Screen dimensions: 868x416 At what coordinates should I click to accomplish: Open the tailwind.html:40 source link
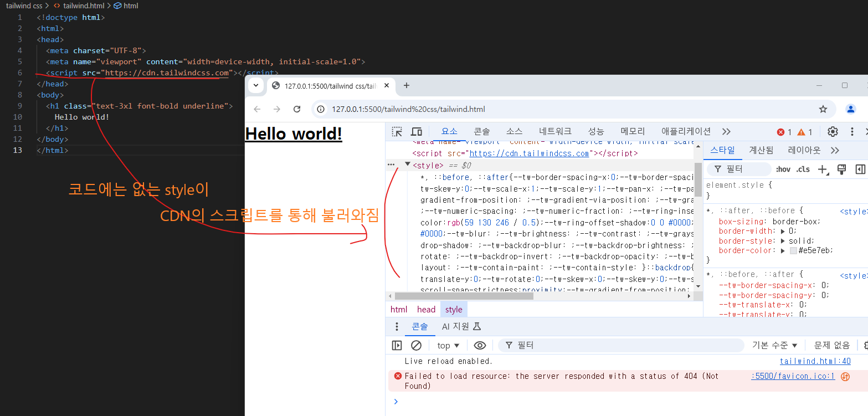815,361
